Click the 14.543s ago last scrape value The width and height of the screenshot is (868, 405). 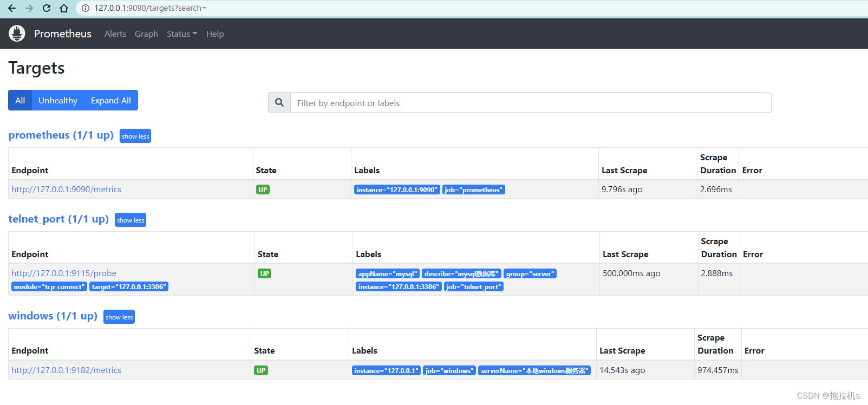click(x=622, y=370)
